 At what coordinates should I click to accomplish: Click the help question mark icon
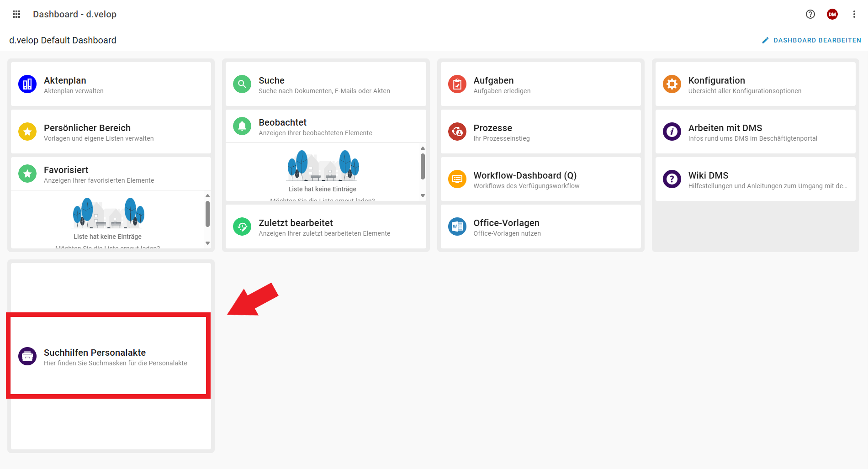click(x=810, y=14)
